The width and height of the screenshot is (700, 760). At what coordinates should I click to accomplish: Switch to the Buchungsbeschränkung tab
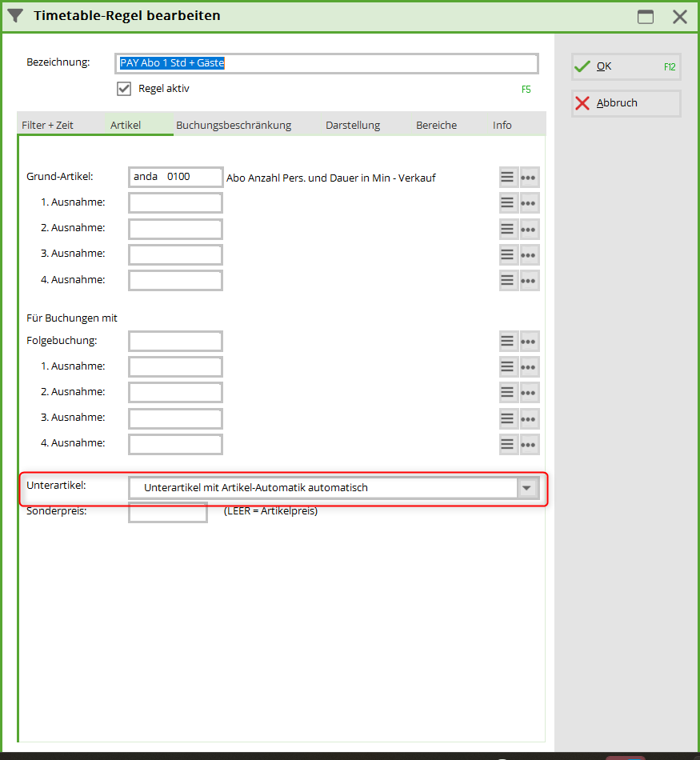point(234,125)
